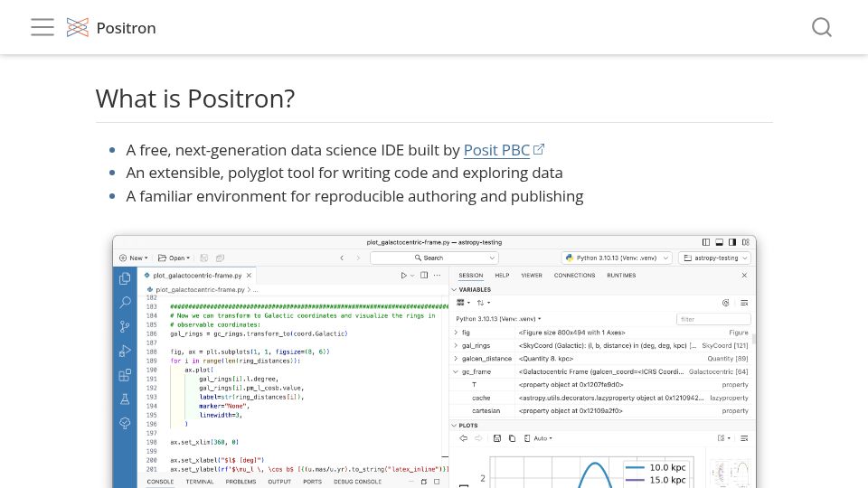868x488 pixels.
Task: Maximize the bottom panel
Action: point(437,482)
